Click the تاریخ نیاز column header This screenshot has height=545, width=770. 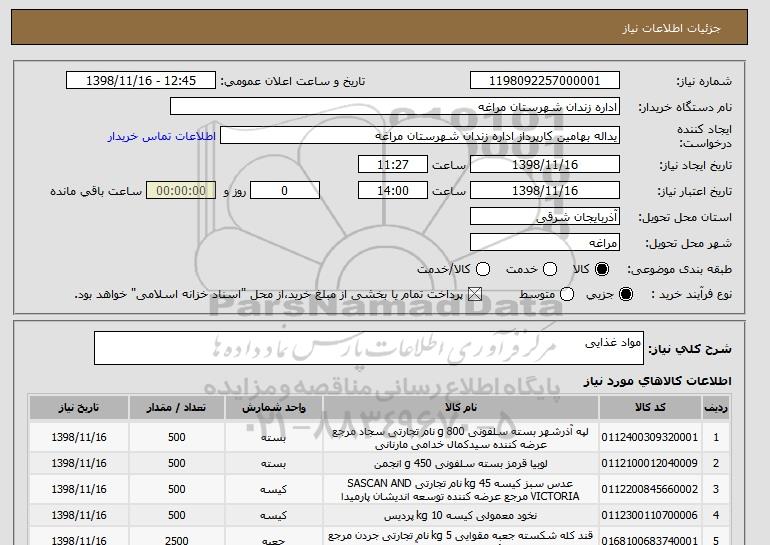[x=79, y=408]
